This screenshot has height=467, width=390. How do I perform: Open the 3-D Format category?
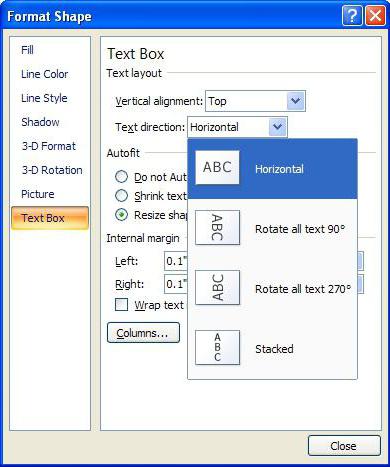click(49, 146)
